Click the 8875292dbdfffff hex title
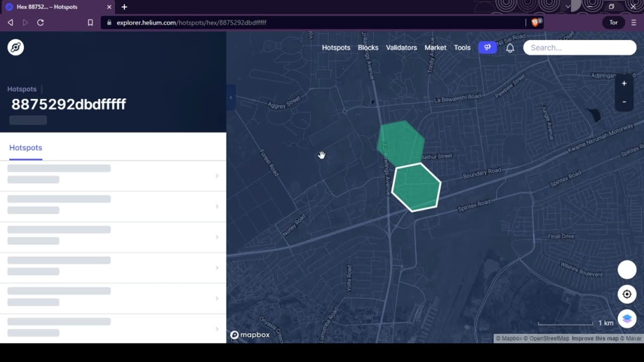This screenshot has width=644, height=362. (68, 105)
